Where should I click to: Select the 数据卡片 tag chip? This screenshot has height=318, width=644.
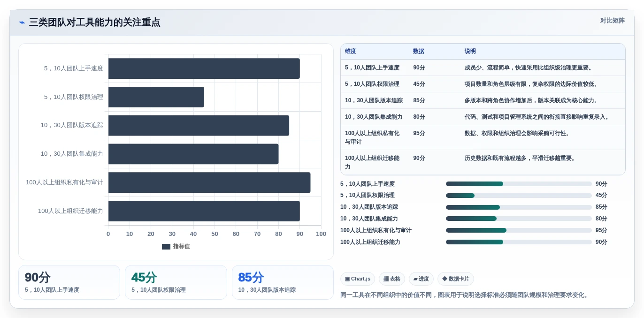point(456,279)
